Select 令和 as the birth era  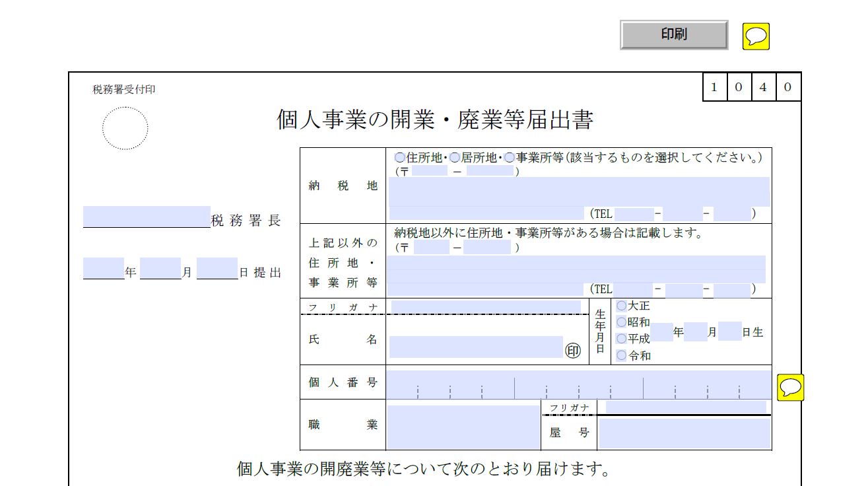621,355
